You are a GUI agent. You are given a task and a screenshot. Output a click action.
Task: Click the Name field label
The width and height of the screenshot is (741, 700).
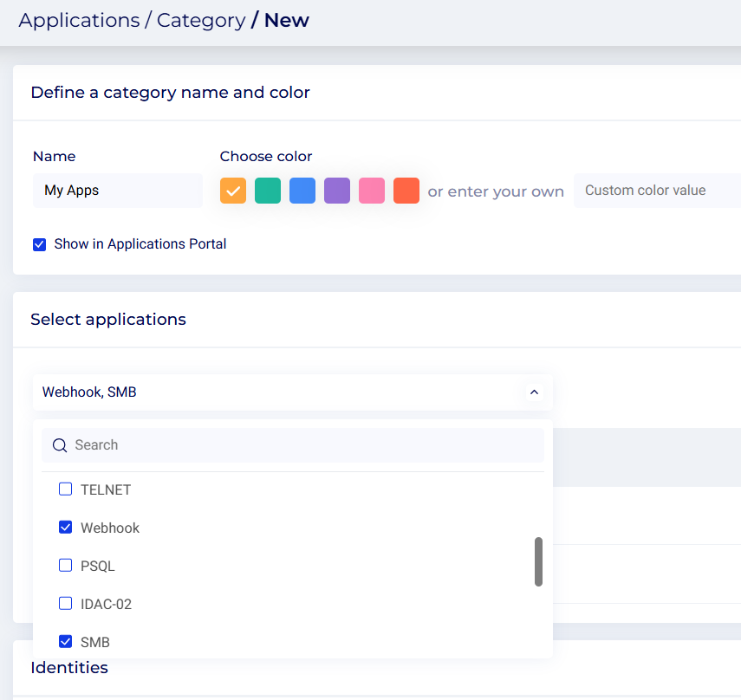coord(54,156)
